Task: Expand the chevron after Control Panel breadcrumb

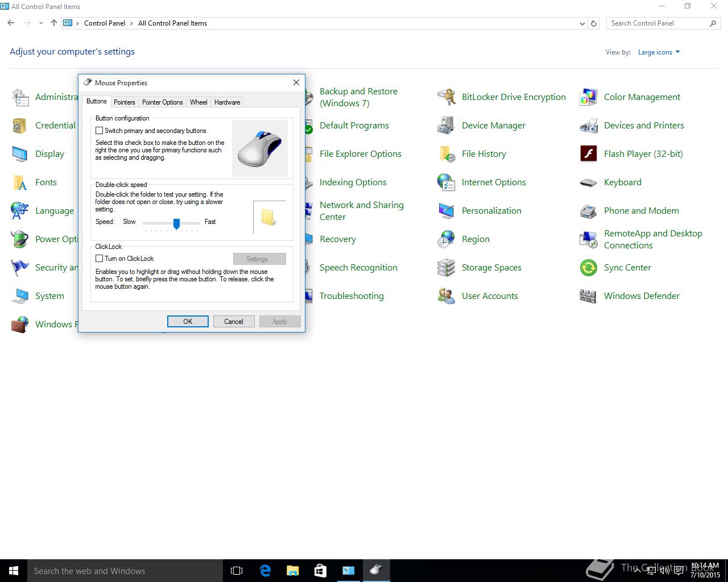Action: point(131,23)
